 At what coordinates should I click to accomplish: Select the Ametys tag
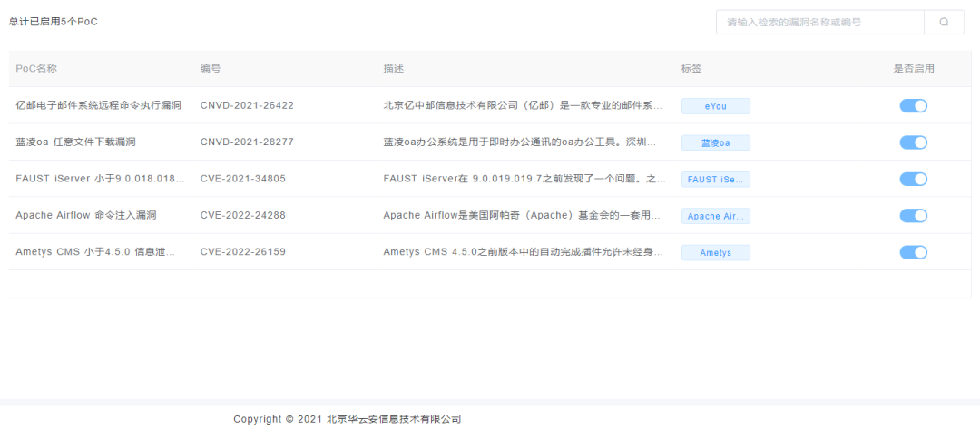716,253
